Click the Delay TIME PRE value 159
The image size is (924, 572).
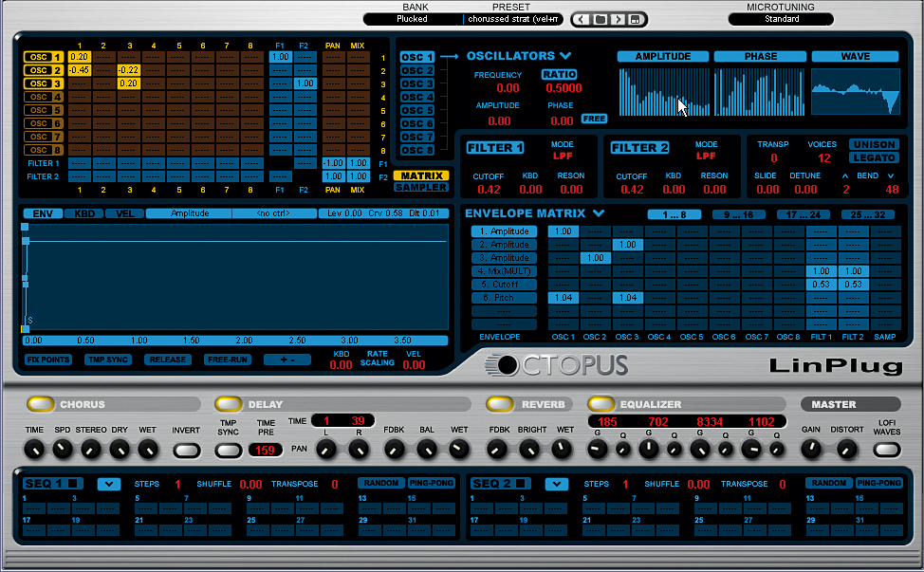point(266,450)
